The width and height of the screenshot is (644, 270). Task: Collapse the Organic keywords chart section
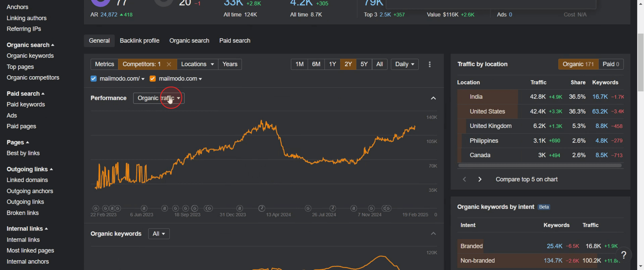coord(433,233)
